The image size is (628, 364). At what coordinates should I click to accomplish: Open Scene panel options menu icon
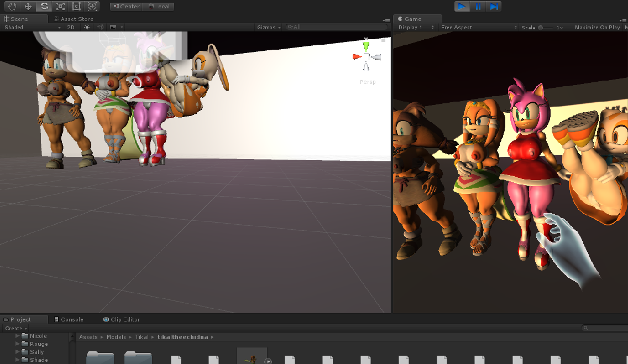coord(386,20)
